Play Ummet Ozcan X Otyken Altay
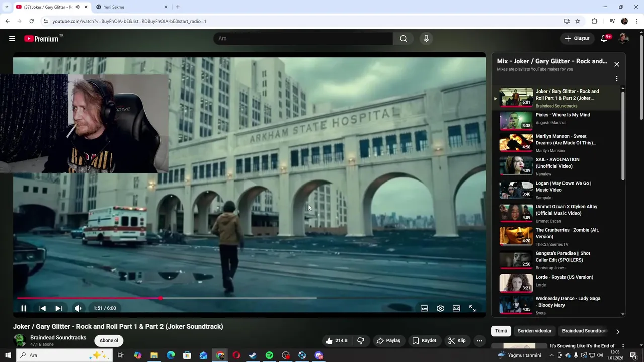 [x=556, y=213]
